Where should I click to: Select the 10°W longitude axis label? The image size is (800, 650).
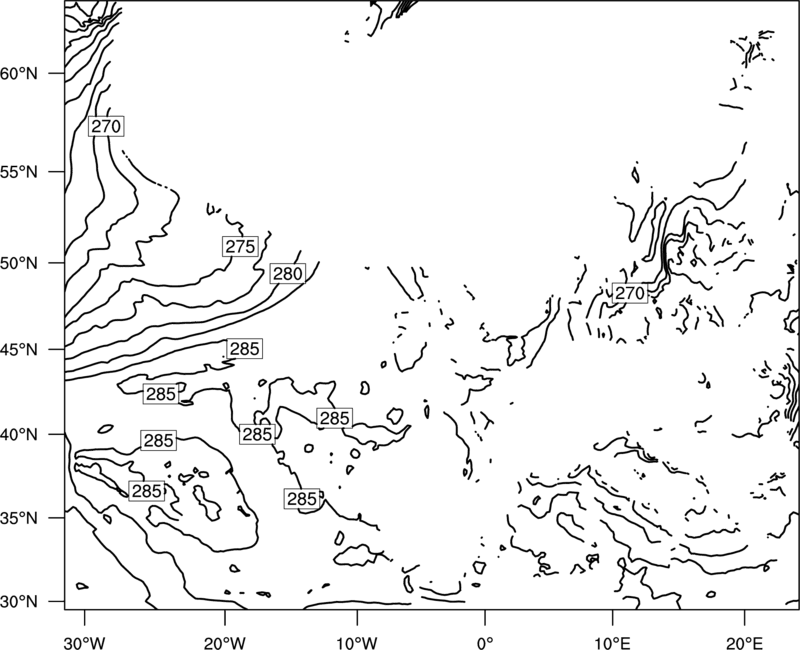point(357,643)
